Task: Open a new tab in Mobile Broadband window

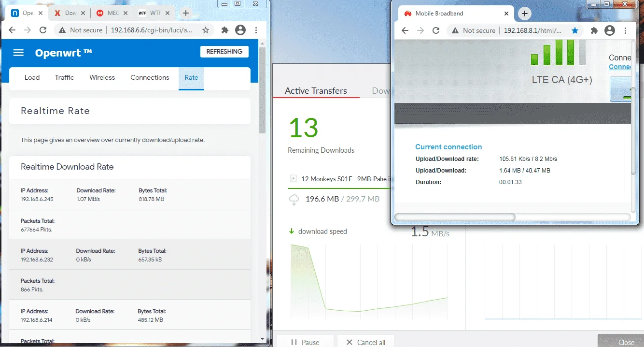Action: pos(525,14)
